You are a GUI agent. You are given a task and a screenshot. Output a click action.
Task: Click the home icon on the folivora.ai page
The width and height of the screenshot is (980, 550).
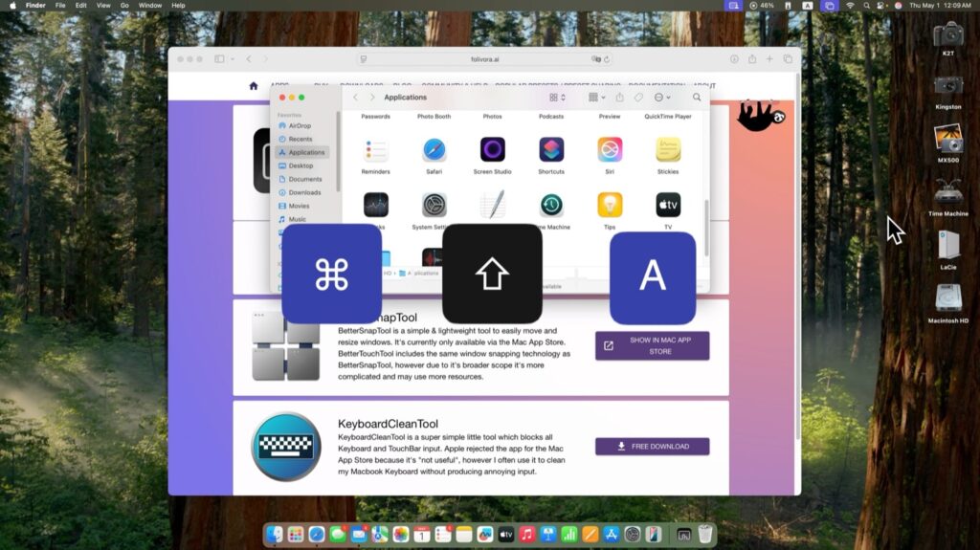pos(253,86)
